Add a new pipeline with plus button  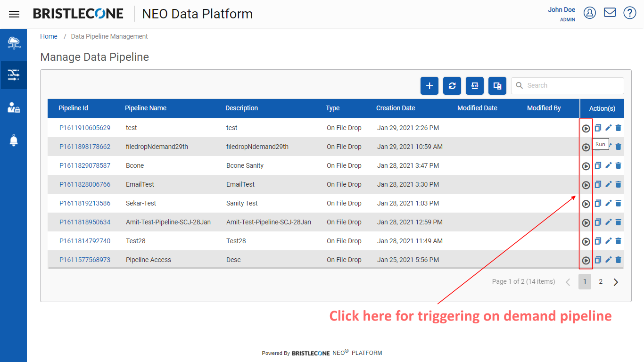[x=429, y=86]
